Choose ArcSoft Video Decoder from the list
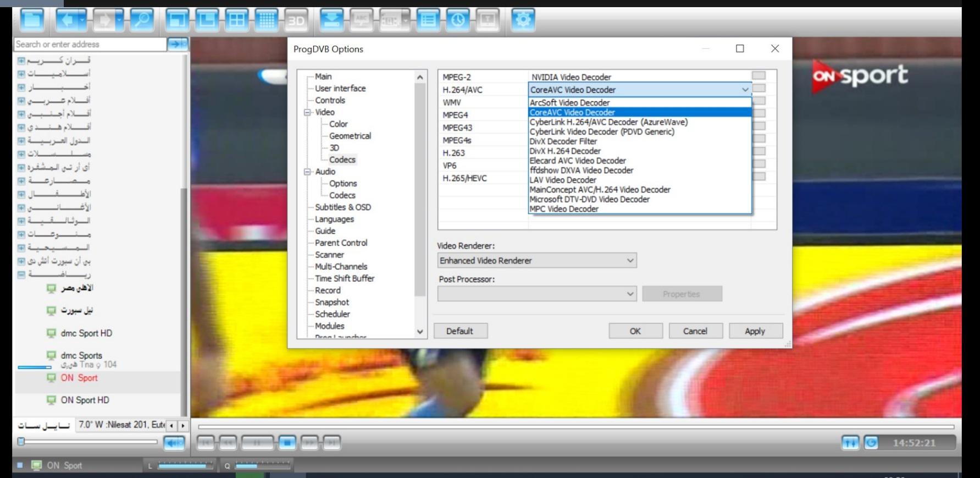The image size is (980, 478). [640, 103]
